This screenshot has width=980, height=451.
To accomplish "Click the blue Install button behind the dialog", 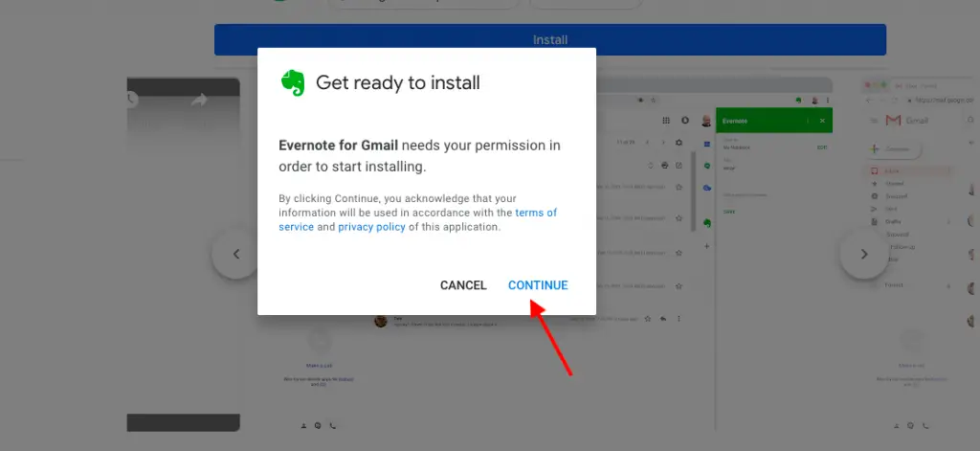I will point(550,39).
